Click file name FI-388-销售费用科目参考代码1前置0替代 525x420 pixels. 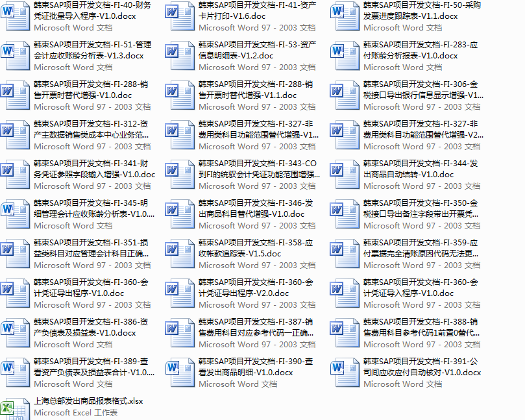(422, 327)
